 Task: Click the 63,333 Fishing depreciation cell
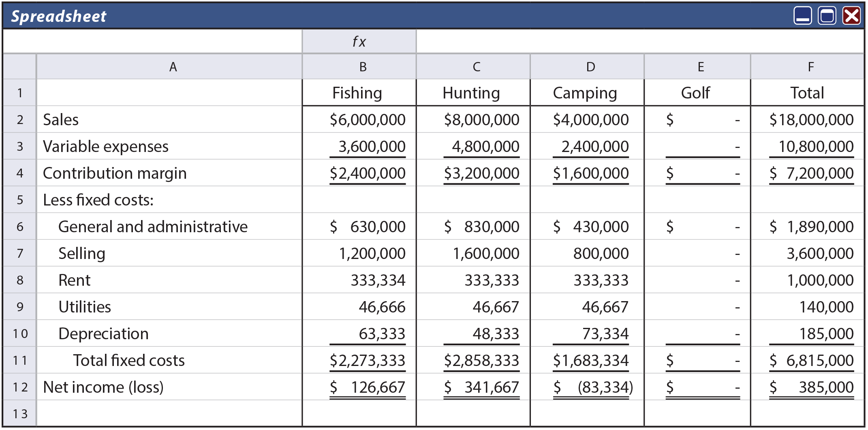click(x=359, y=334)
